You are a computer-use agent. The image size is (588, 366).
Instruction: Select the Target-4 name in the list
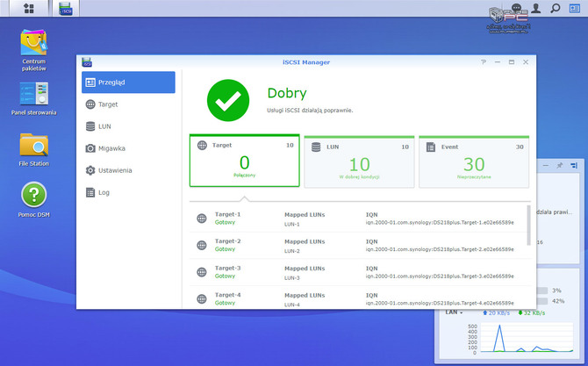click(227, 295)
